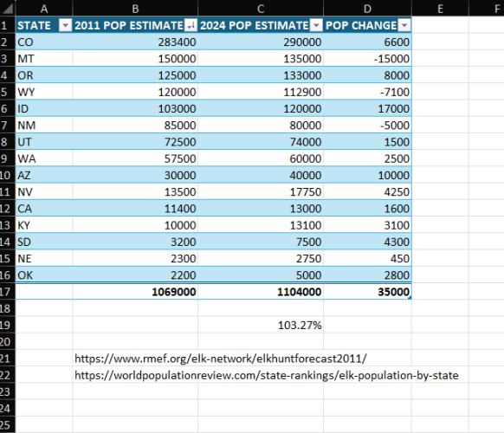Select column D header
This screenshot has height=433, width=504.
367,9
